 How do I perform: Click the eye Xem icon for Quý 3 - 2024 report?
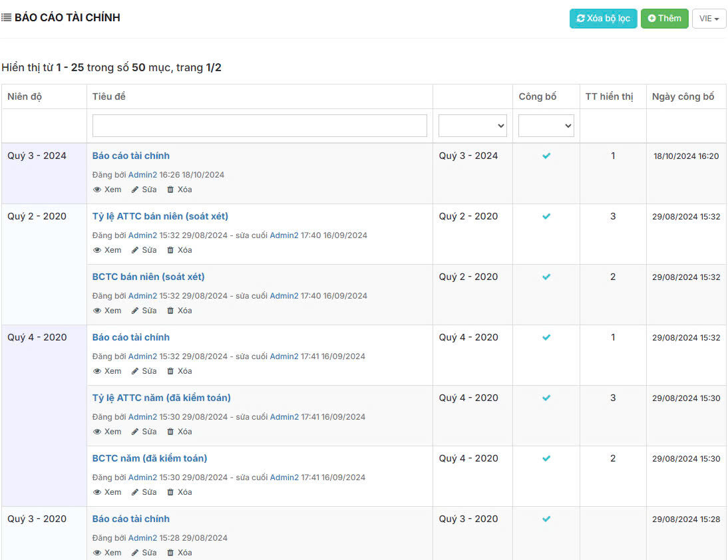(x=97, y=190)
